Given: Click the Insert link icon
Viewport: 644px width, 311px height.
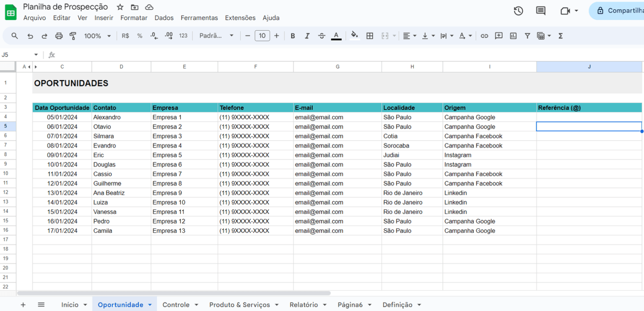Looking at the screenshot, I should tap(484, 36).
